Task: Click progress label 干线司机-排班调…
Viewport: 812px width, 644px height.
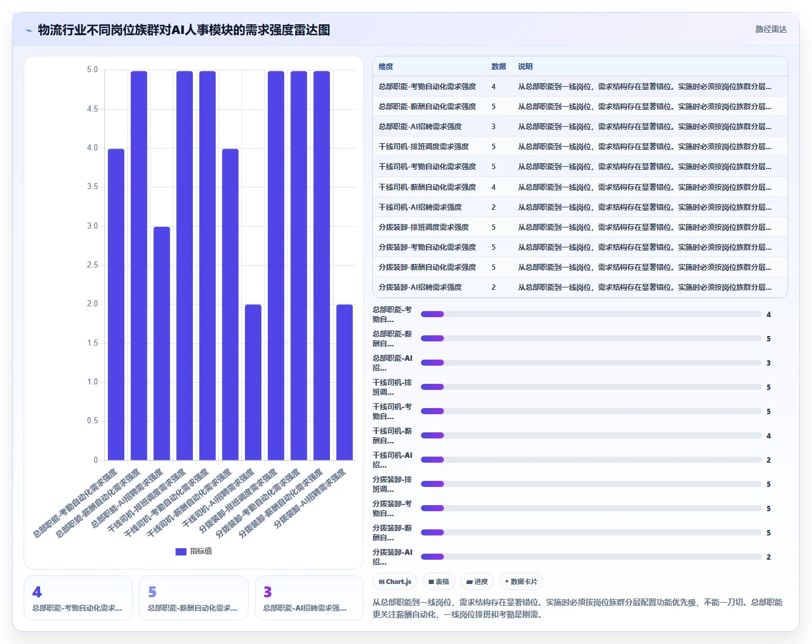Action: click(x=392, y=387)
